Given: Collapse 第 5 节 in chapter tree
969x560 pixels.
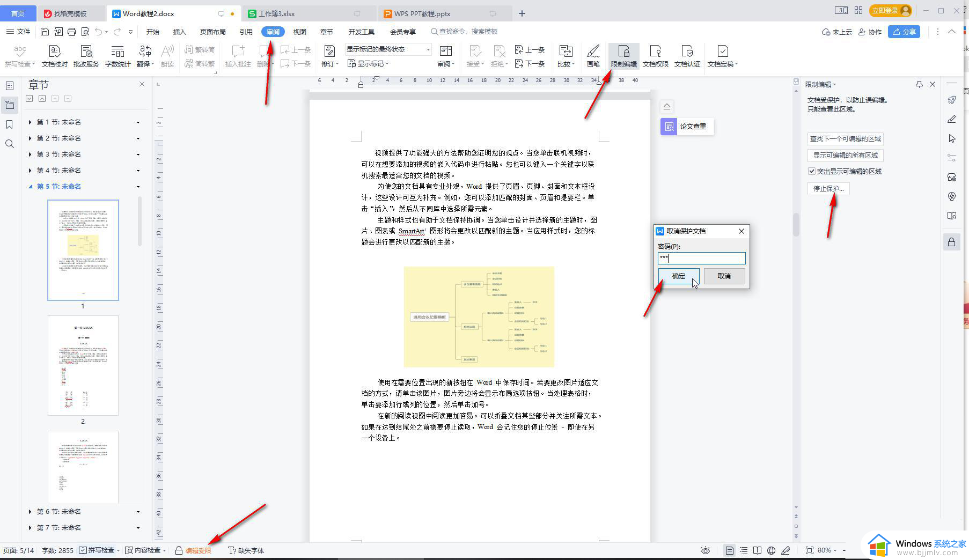Looking at the screenshot, I should pos(30,187).
